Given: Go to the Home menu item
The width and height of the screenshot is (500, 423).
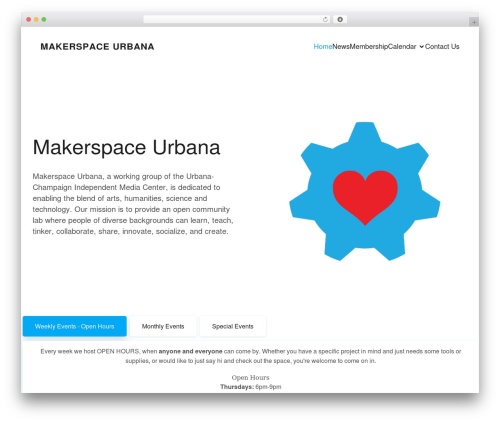Looking at the screenshot, I should [323, 47].
